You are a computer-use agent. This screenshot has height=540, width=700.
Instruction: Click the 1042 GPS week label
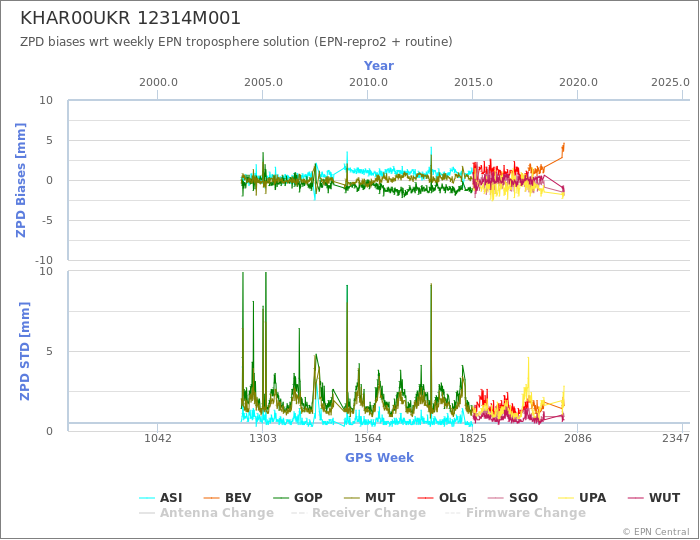tap(158, 438)
